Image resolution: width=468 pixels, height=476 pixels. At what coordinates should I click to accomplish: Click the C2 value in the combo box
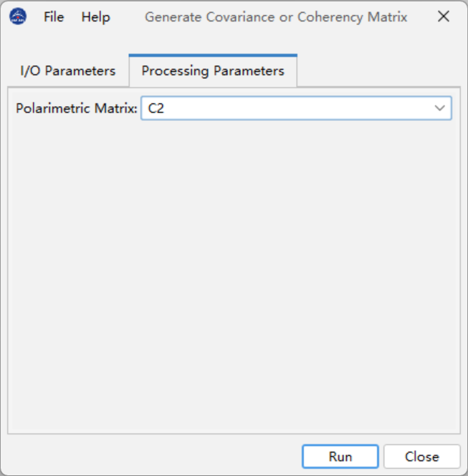(x=157, y=108)
